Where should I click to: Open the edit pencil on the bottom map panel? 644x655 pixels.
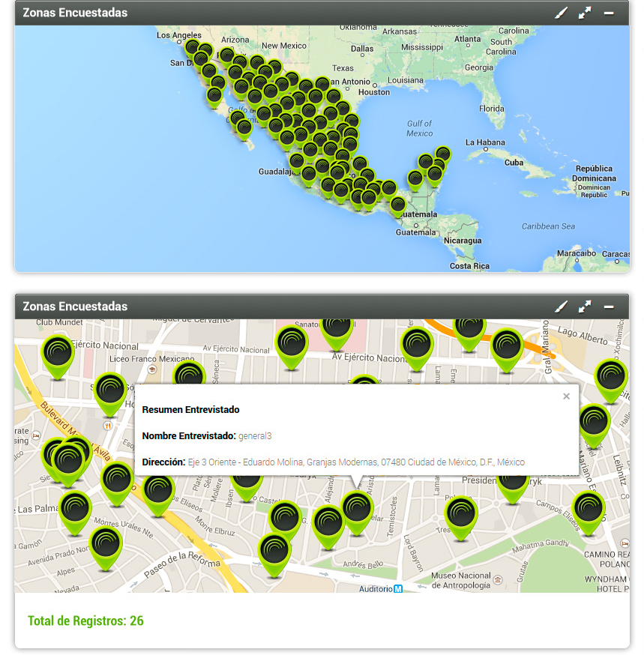click(562, 307)
